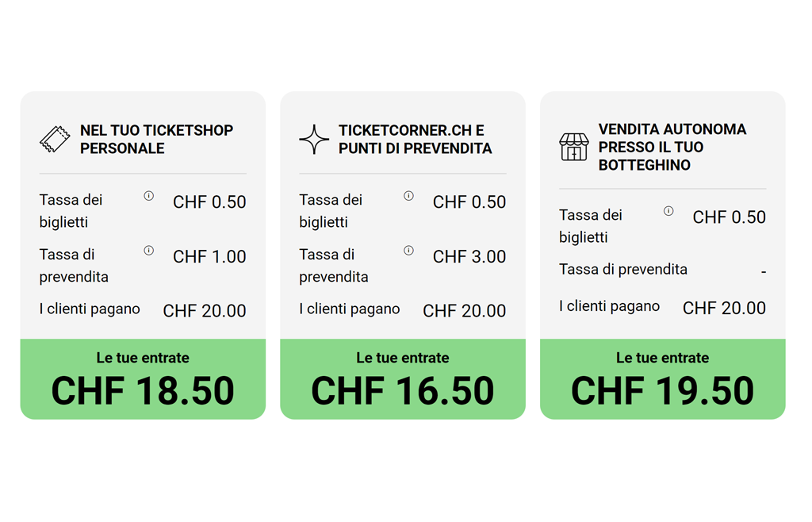Click the box office store icon
This screenshot has height=522, width=812.
pyautogui.click(x=574, y=147)
